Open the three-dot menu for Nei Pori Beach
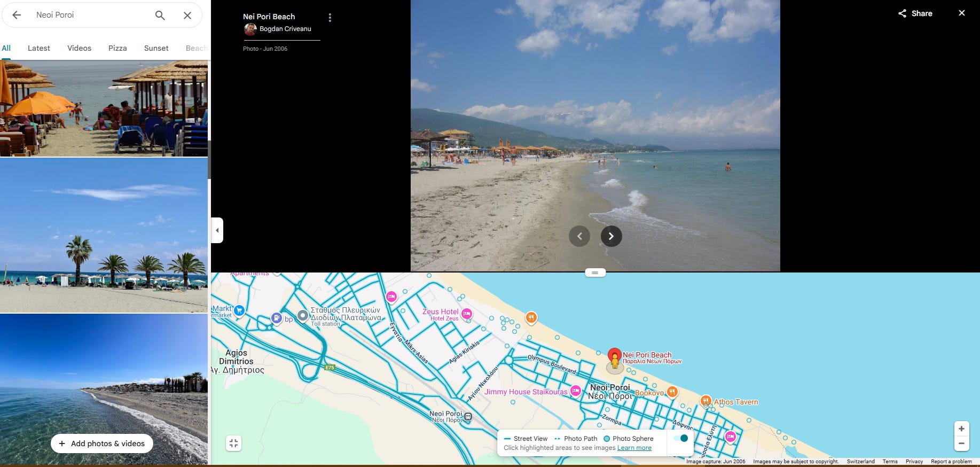This screenshot has width=980, height=467. 330,18
